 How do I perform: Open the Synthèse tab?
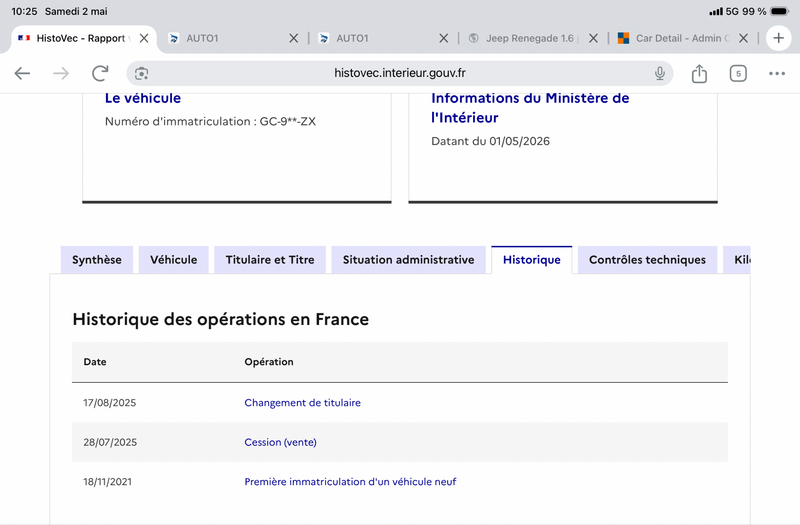(x=97, y=260)
